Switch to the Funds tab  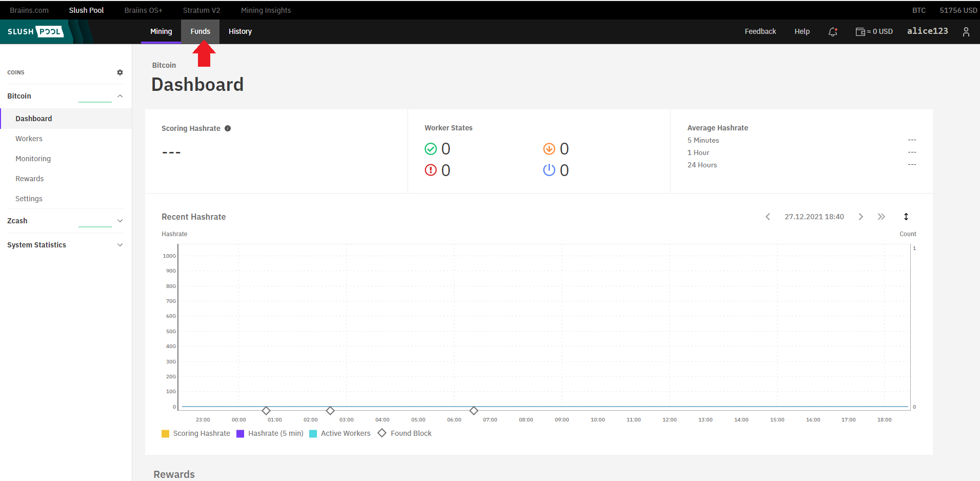coord(201,32)
